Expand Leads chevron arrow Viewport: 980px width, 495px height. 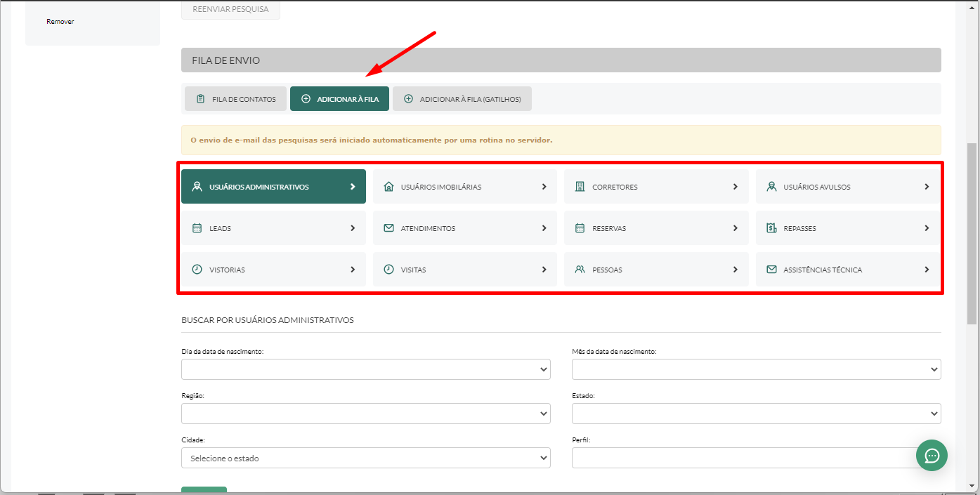[353, 228]
